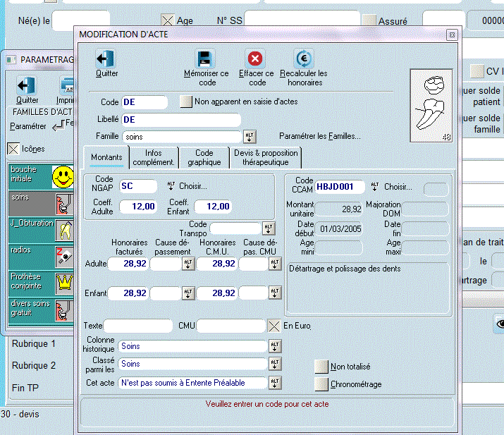Click Effacer ce code delete icon
The image size is (504, 435).
click(255, 59)
